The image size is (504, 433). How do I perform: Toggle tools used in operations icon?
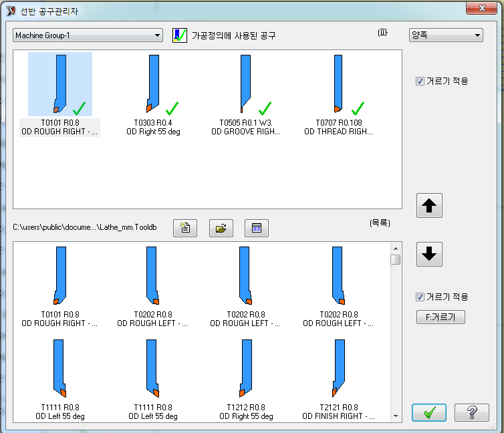click(x=180, y=35)
